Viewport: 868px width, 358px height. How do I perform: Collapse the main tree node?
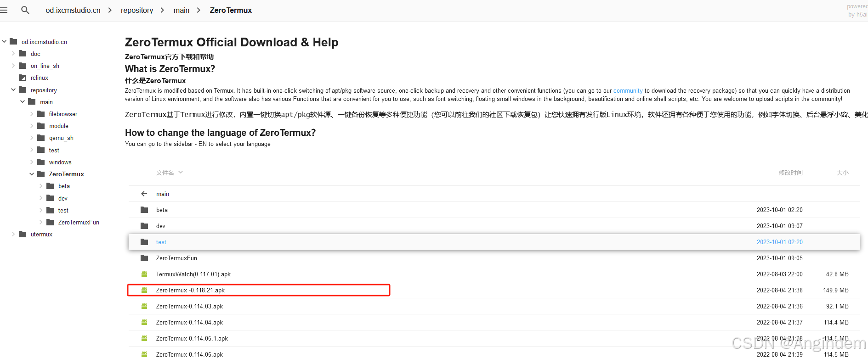[23, 101]
